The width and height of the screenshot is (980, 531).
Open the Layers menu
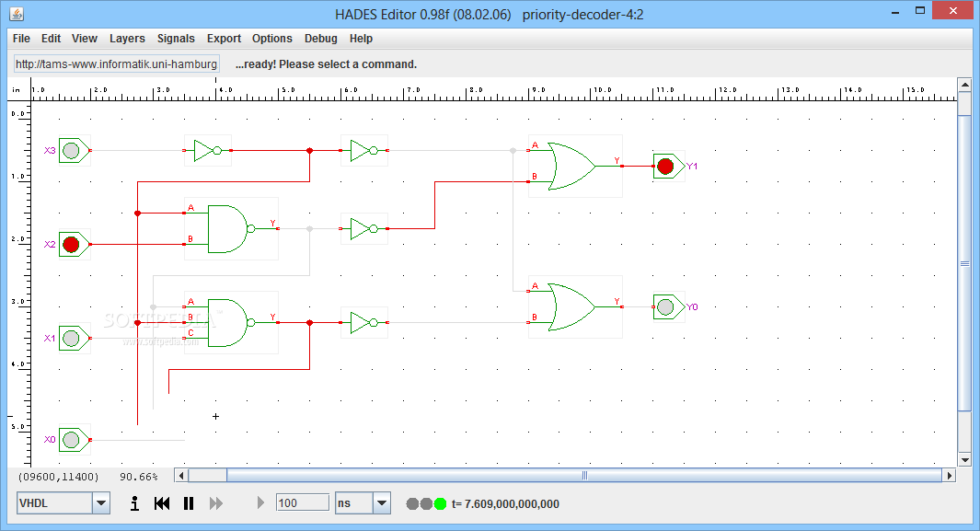[x=127, y=38]
